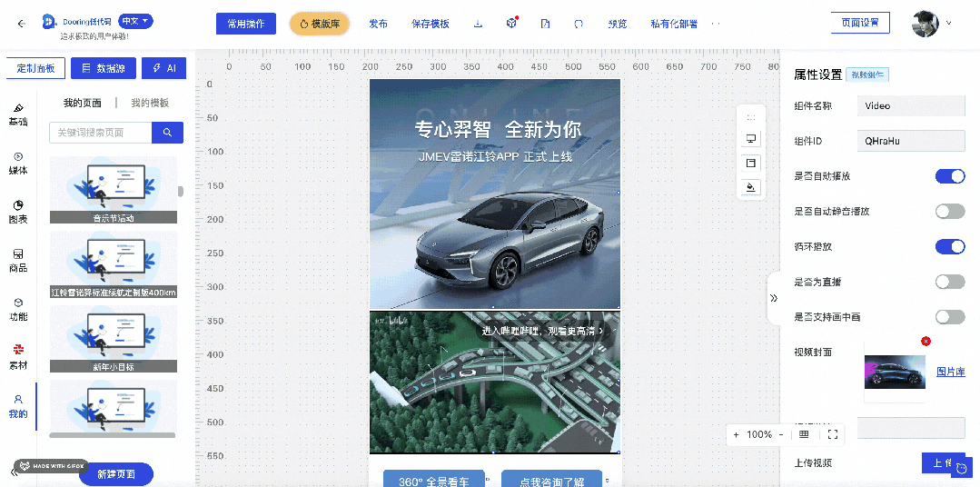Open the 素材 materials category
Image resolution: width=980 pixels, height=487 pixels.
(x=18, y=358)
